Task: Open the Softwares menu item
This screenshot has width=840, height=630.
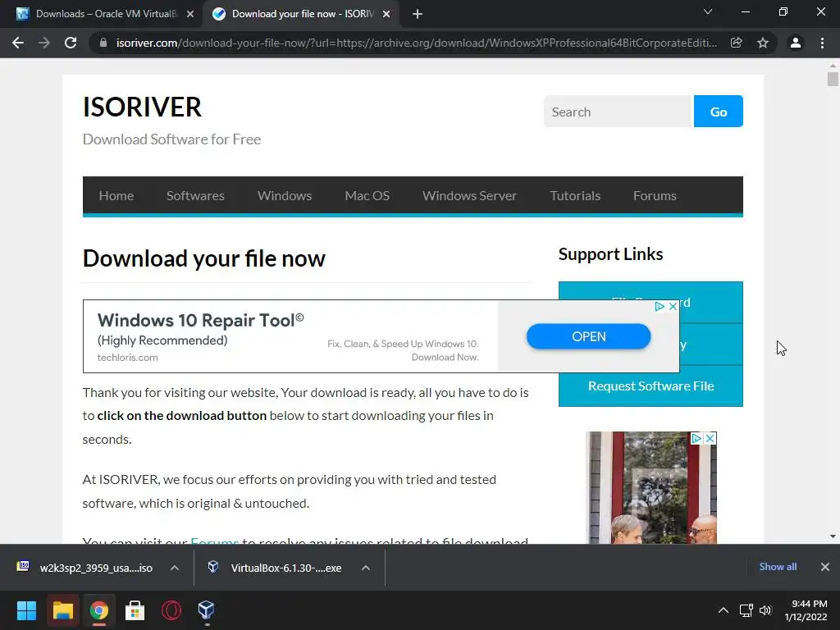Action: 195,195
